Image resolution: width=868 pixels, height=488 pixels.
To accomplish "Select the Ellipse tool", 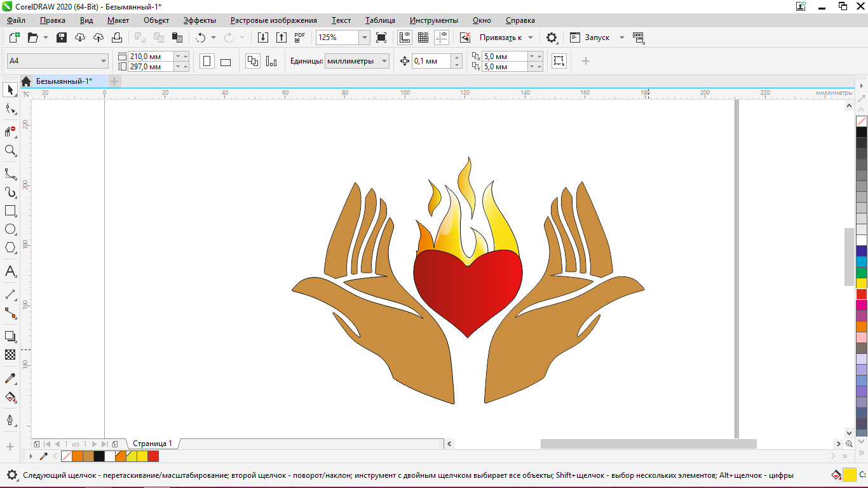I will 10,229.
